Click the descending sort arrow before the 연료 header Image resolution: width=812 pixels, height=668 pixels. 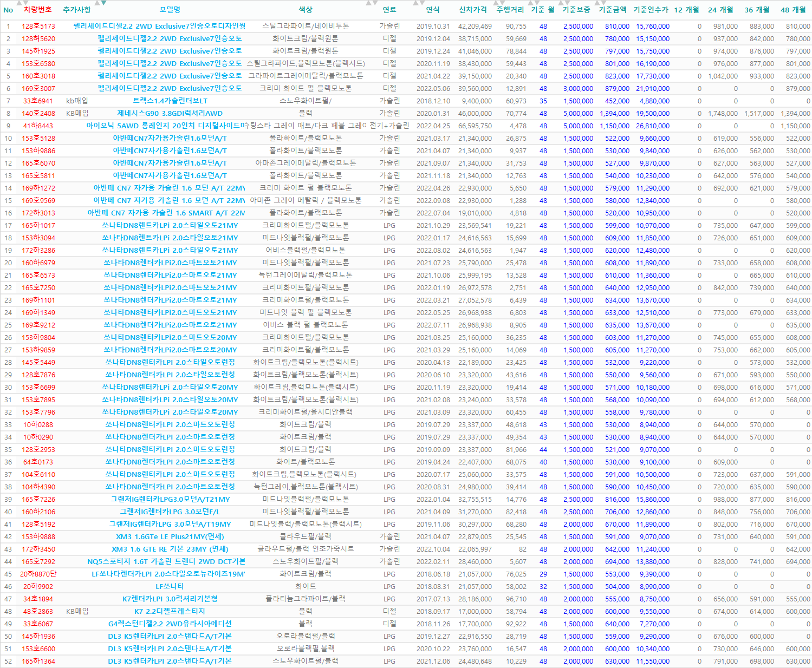tap(375, 3)
